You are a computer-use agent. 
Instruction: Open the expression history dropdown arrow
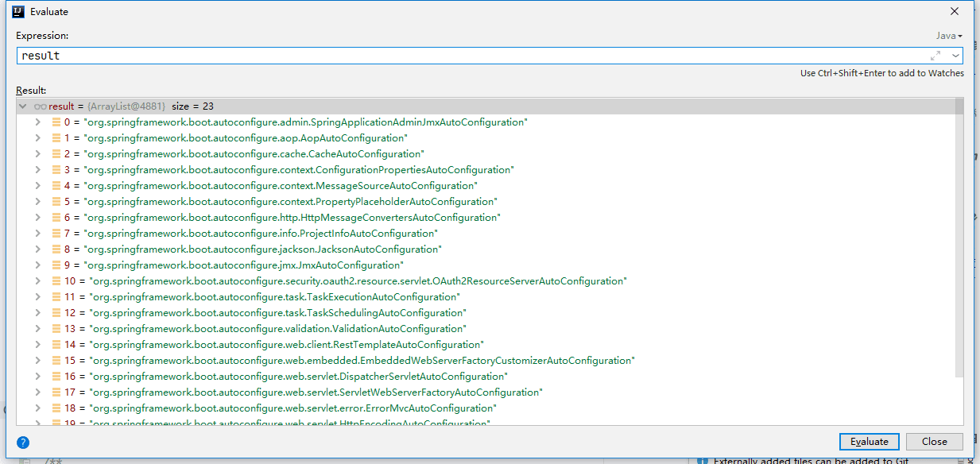point(955,56)
